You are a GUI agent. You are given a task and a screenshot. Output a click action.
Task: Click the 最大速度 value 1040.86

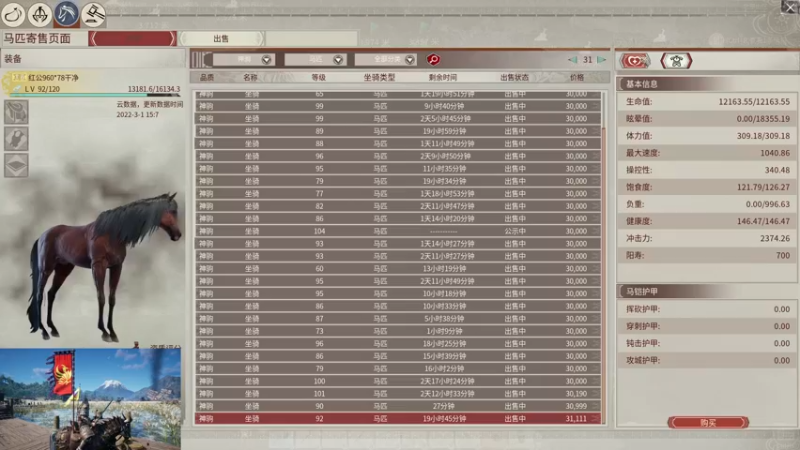(x=774, y=153)
